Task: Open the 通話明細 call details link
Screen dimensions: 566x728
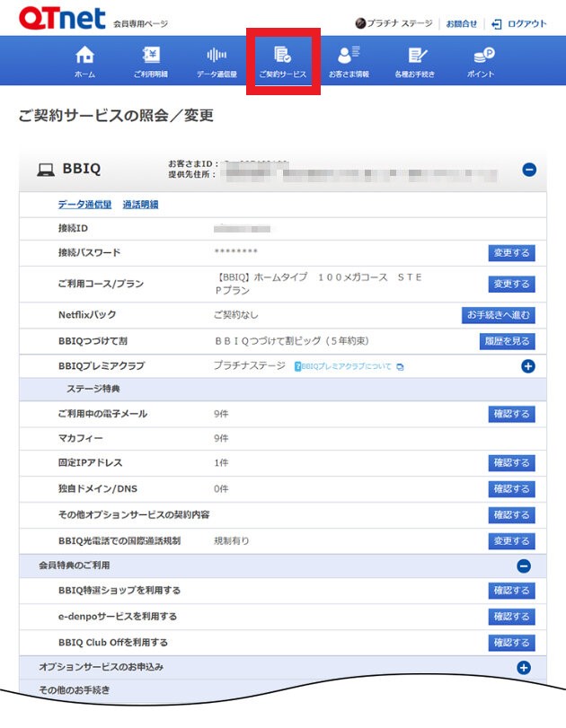Action: click(x=140, y=205)
